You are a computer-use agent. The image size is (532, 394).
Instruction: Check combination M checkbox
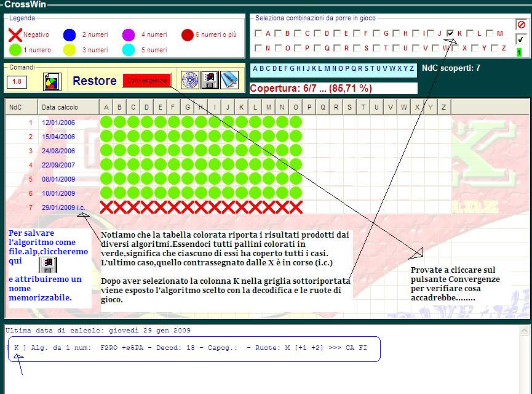click(x=490, y=33)
